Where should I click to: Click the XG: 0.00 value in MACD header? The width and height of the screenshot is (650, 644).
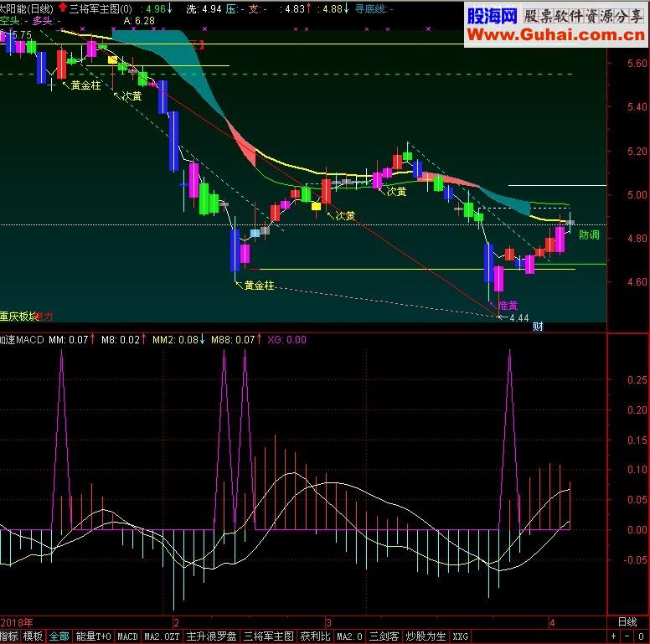(286, 340)
